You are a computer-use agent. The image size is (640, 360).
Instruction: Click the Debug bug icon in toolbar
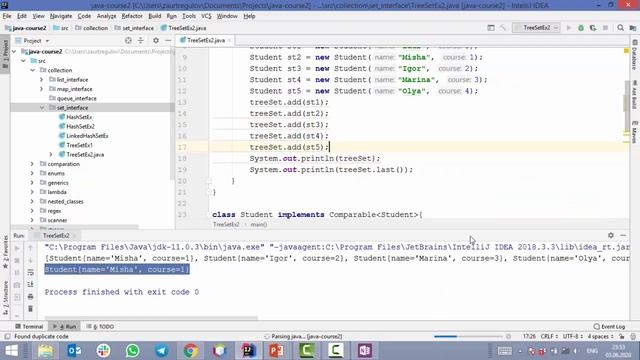(581, 28)
